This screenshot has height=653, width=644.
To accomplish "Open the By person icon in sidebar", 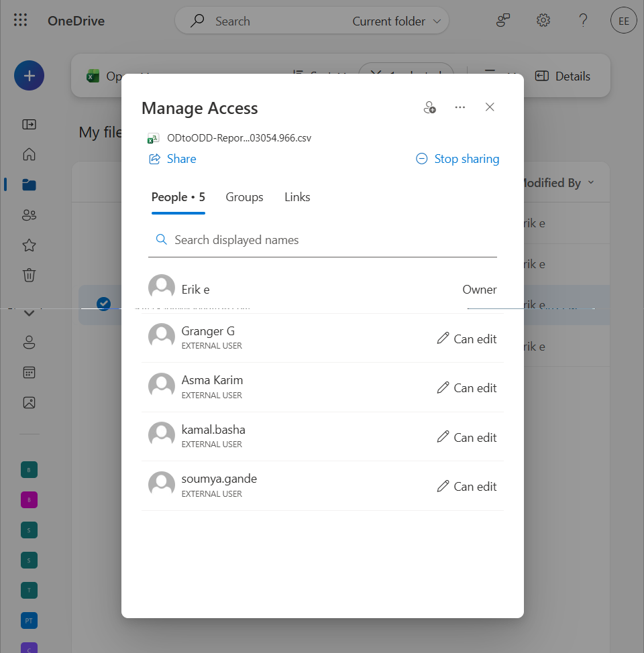I will (29, 342).
